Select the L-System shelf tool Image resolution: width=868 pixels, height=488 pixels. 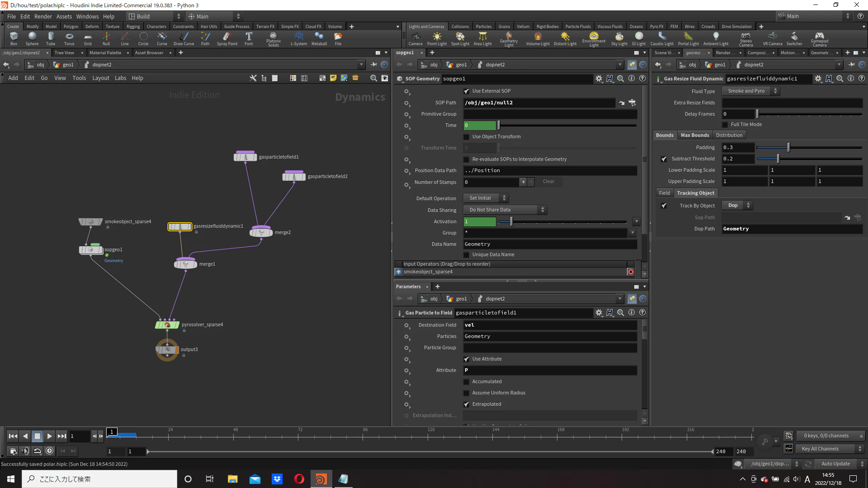[x=299, y=39]
